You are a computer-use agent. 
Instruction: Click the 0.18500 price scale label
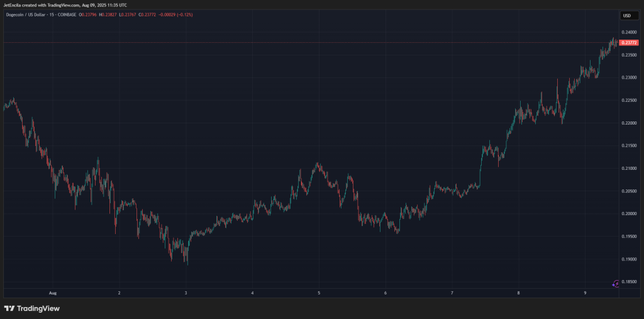click(x=630, y=282)
